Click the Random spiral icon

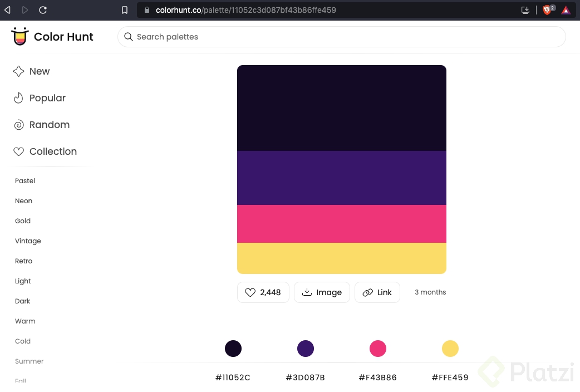coord(18,125)
